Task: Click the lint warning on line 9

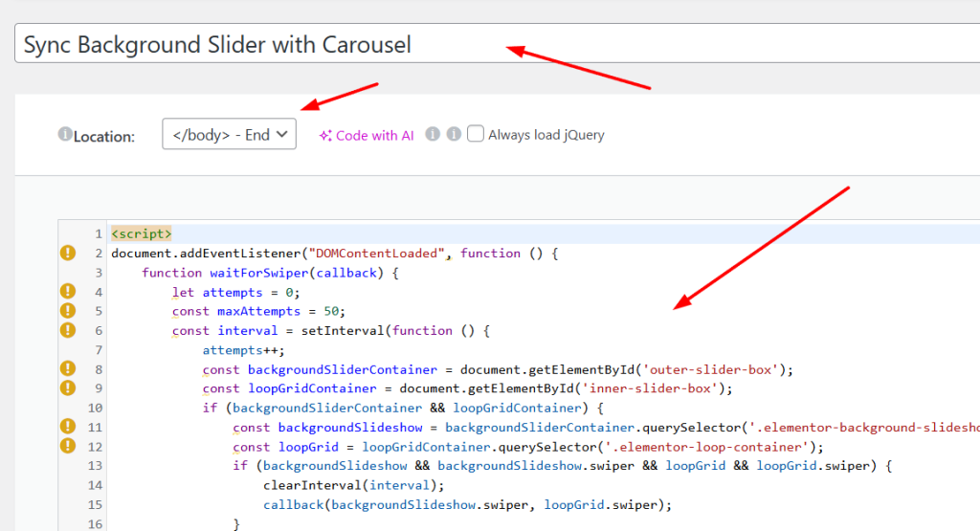Action: tap(68, 387)
